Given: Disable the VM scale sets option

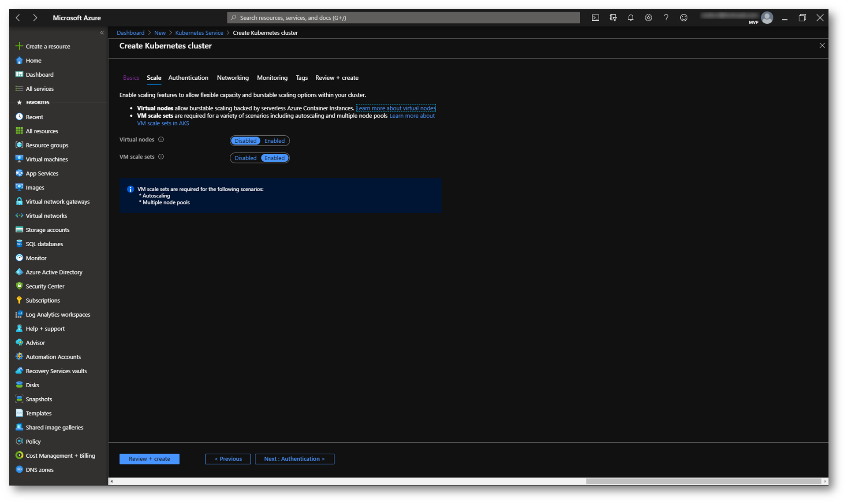Looking at the screenshot, I should pyautogui.click(x=245, y=158).
